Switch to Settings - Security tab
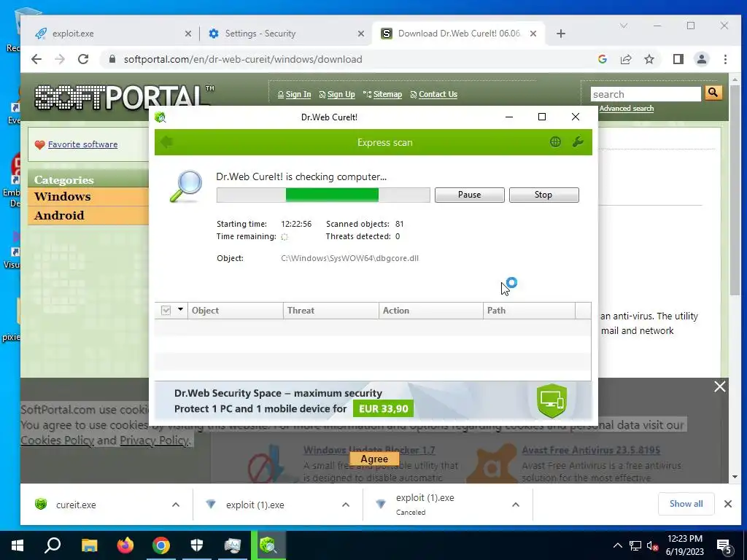This screenshot has height=560, width=747. pos(285,34)
